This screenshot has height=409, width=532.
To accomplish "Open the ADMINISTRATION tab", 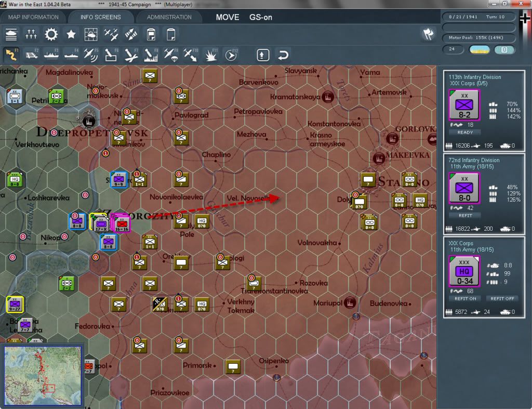I will (x=169, y=17).
